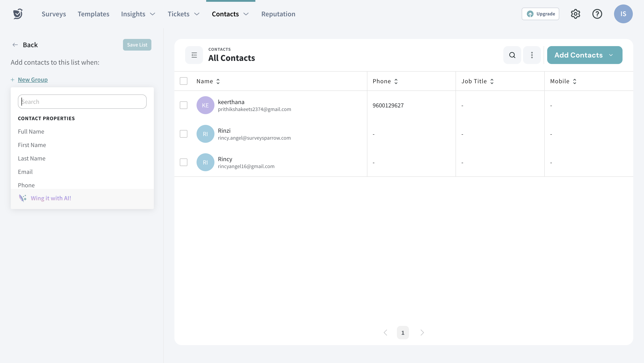Viewport: 644px width, 363px height.
Task: Click the Wing it with AI option
Action: click(x=51, y=198)
